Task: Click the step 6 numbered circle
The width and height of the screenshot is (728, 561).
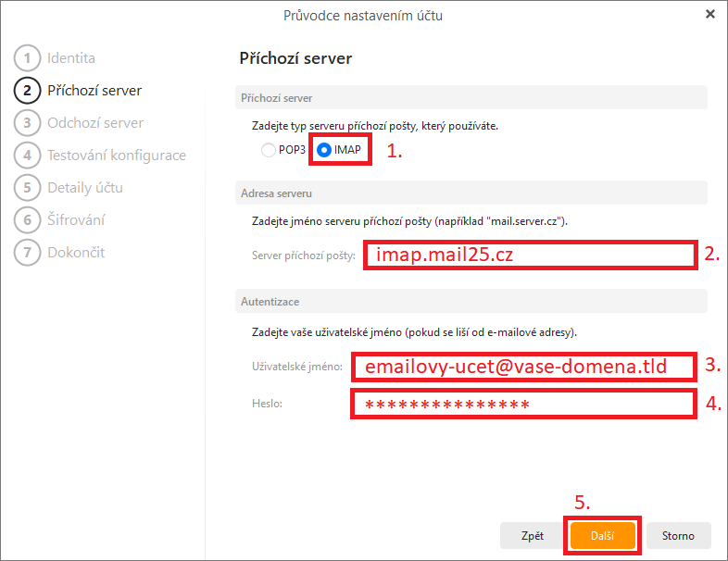Action: (28, 220)
